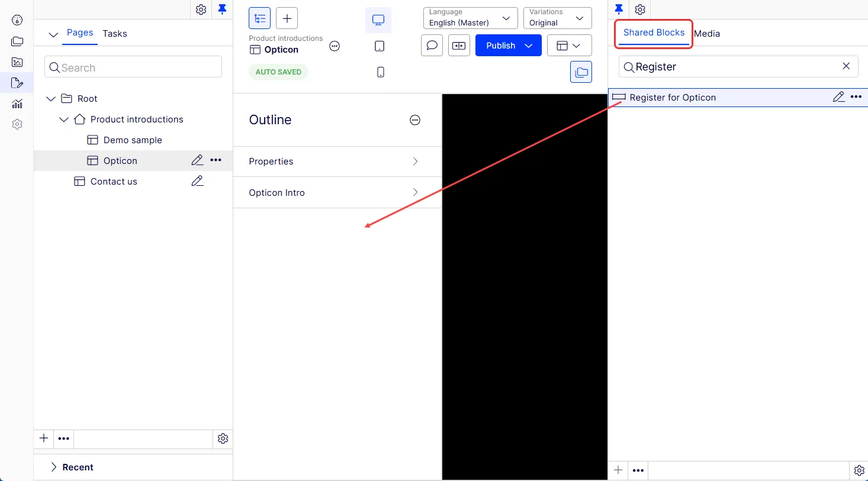This screenshot has width=868, height=481.
Task: Click the pages Search field
Action: coord(133,67)
